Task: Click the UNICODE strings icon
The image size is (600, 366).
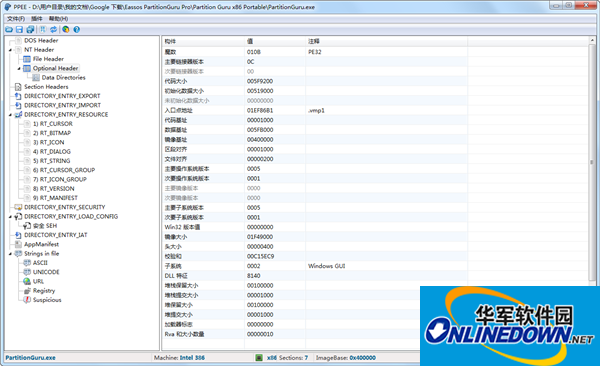Action: [x=27, y=272]
